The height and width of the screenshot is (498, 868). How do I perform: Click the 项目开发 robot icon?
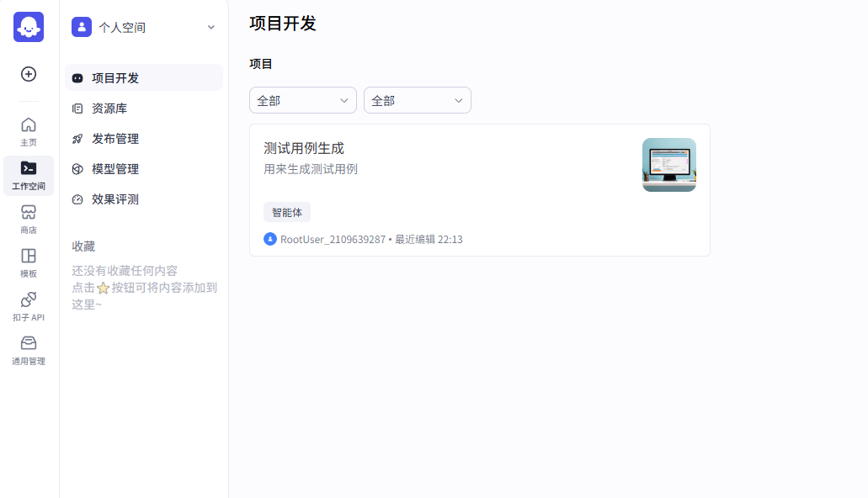tap(77, 78)
